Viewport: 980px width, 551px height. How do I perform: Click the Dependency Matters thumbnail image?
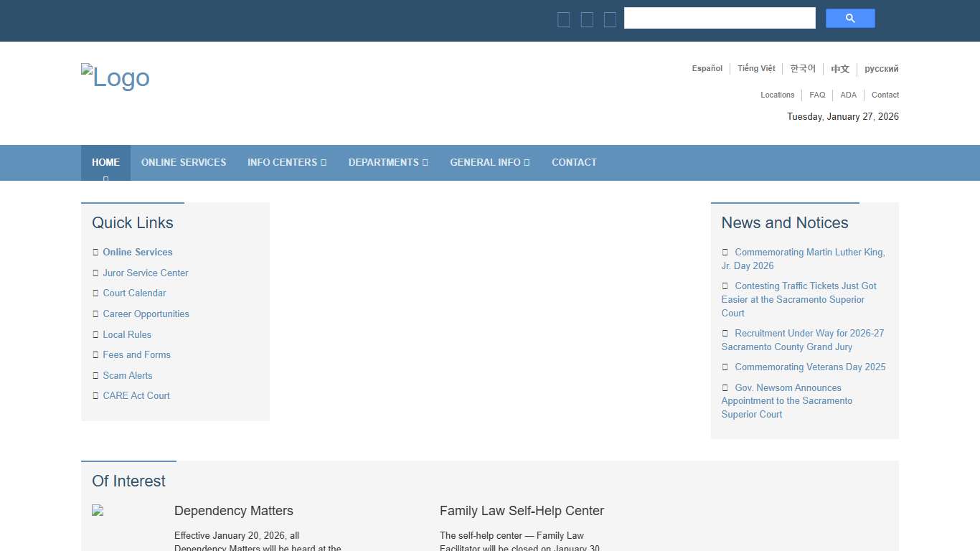tap(97, 510)
